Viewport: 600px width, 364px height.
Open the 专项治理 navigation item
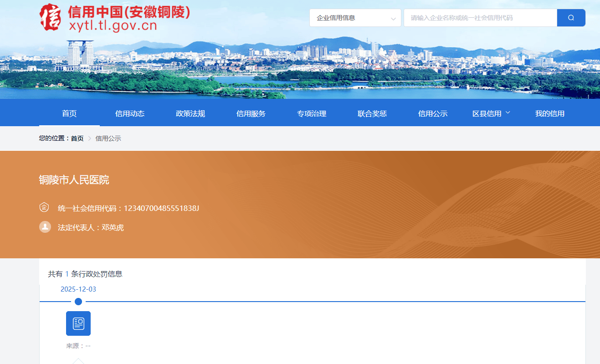point(312,113)
